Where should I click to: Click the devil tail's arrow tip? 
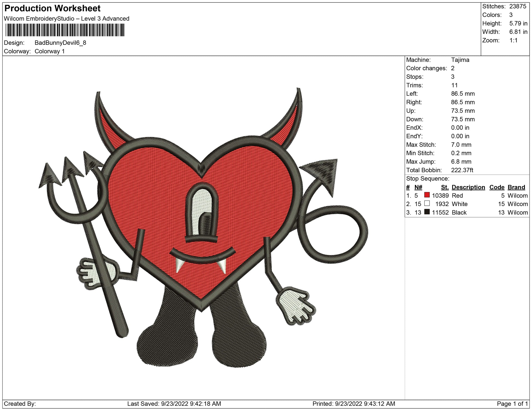coord(325,172)
